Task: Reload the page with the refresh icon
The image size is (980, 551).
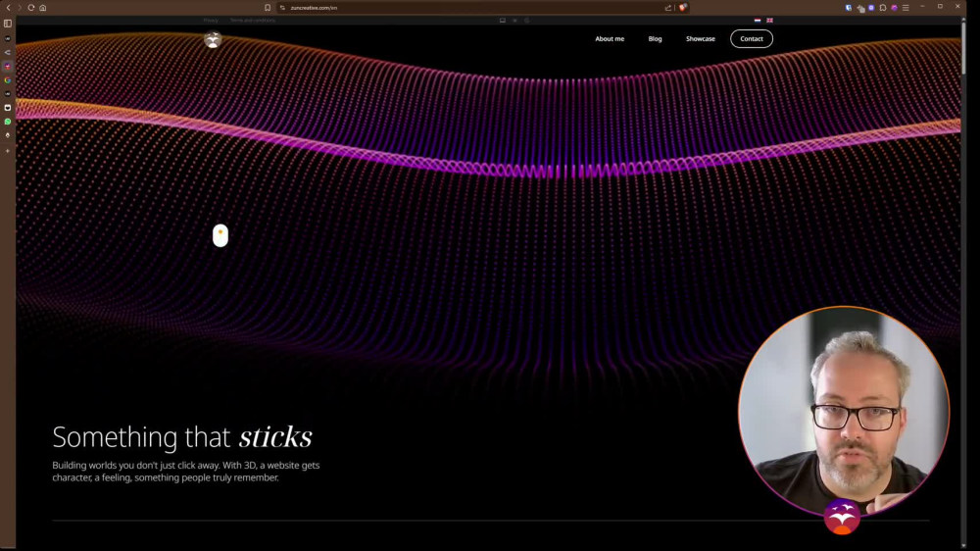Action: tap(30, 8)
